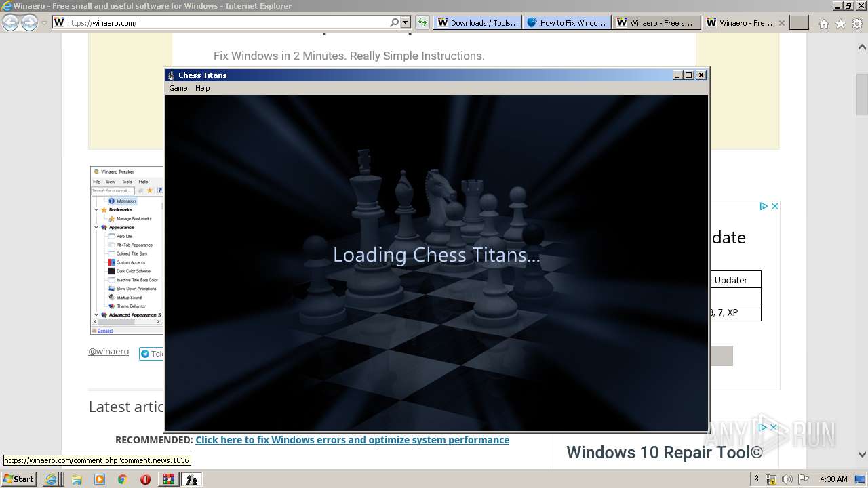
Task: Launch Google Chrome from taskbar
Action: tap(122, 479)
